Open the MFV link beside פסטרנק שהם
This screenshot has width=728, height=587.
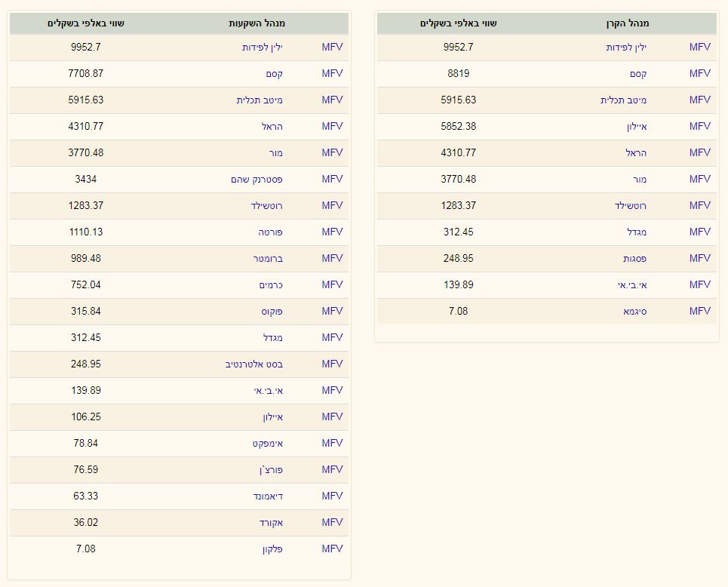[332, 179]
